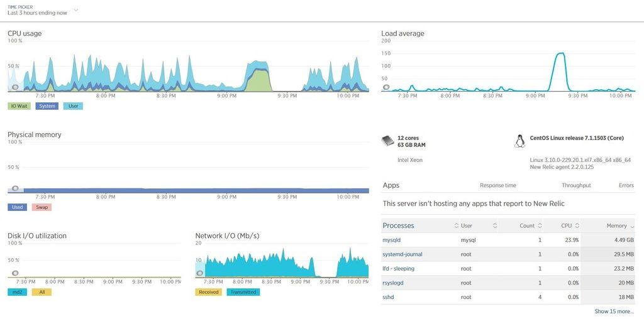The height and width of the screenshot is (319, 644).
Task: Click the round marker on Physical memory chart
Action: (15, 188)
